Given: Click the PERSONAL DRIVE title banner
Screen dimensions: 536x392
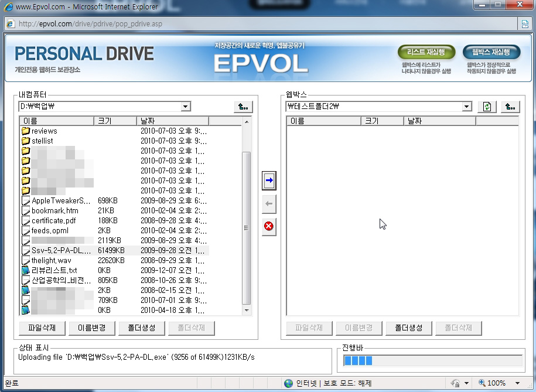Looking at the screenshot, I should pos(84,54).
